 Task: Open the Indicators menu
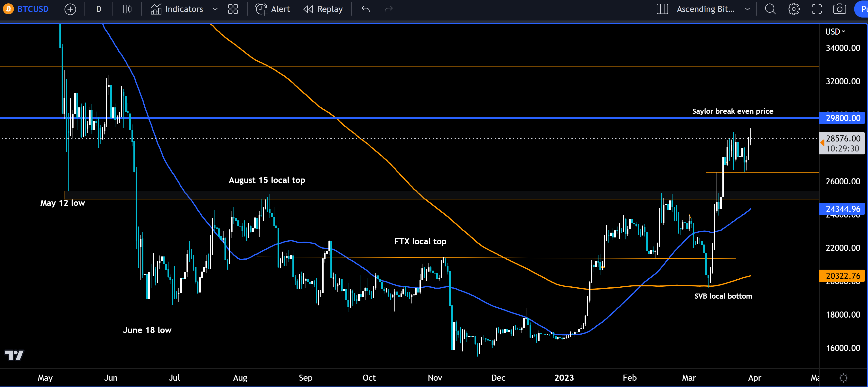pos(177,9)
